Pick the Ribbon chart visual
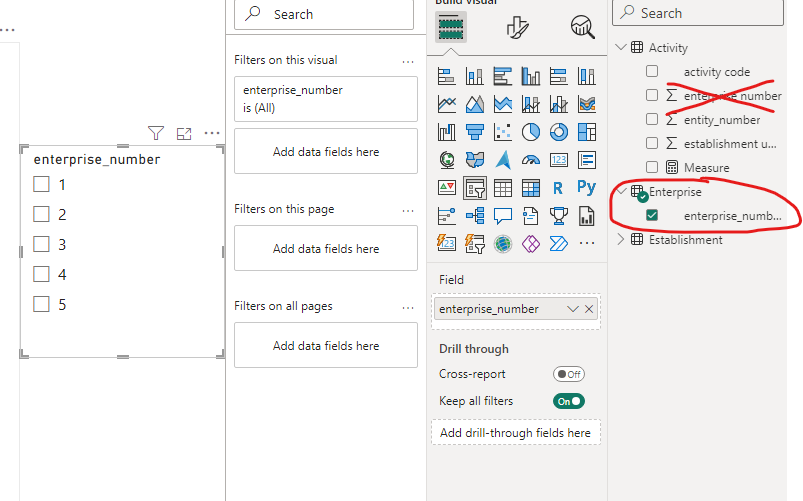803x501 pixels. (x=587, y=105)
